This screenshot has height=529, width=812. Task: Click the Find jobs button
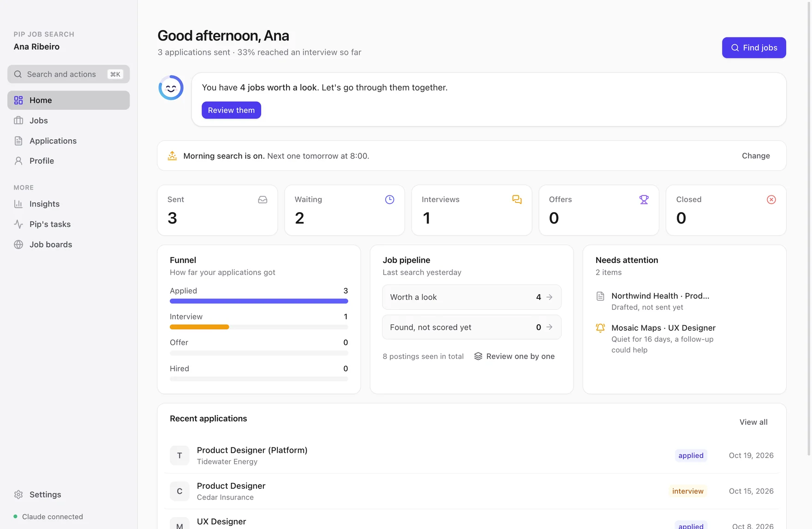(x=754, y=48)
